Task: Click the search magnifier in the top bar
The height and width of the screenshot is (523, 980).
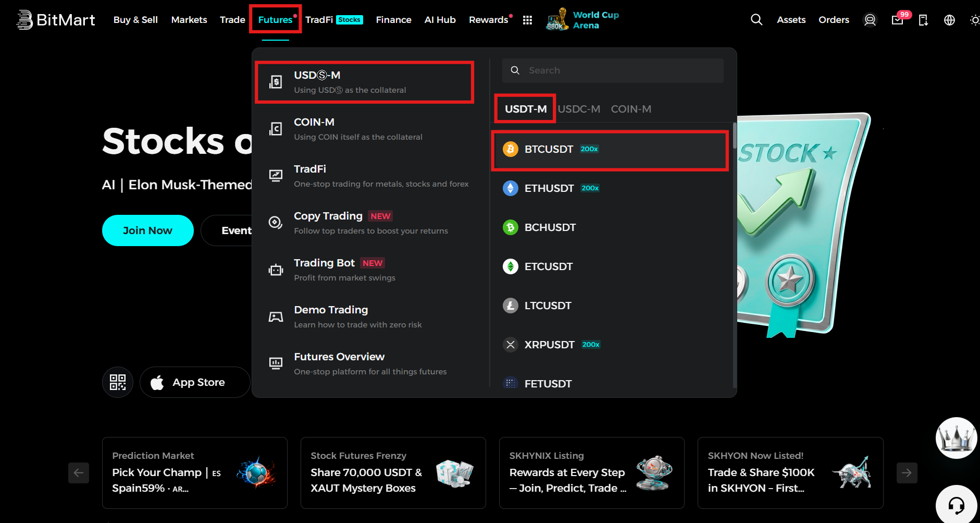Action: tap(756, 20)
